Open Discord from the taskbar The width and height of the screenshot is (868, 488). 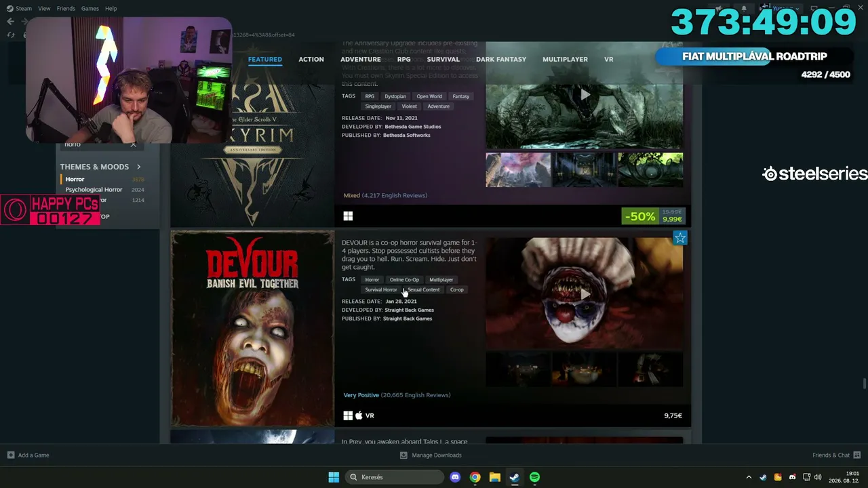[455, 477]
